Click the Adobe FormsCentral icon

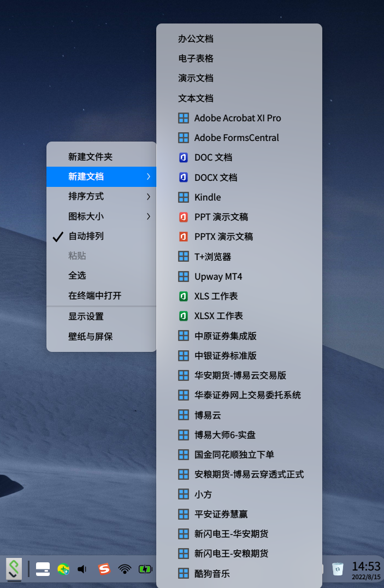[184, 138]
